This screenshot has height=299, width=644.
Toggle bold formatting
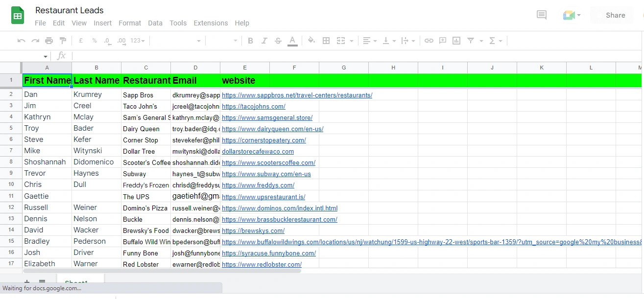point(250,41)
